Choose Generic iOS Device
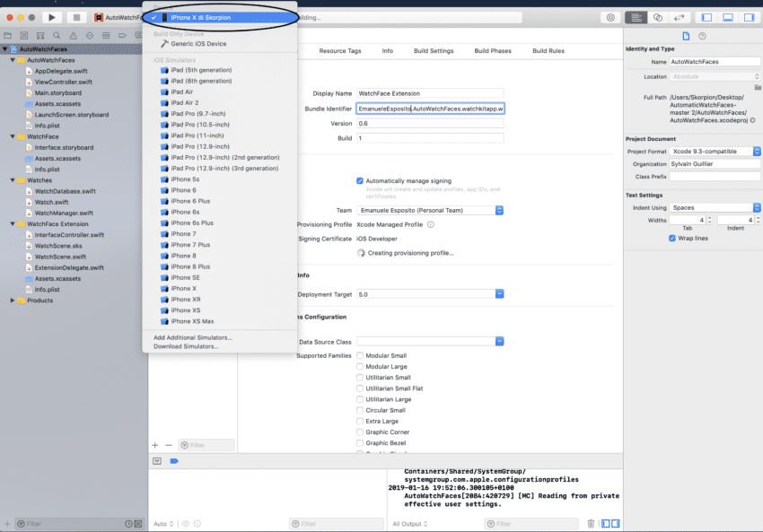 [x=220, y=44]
